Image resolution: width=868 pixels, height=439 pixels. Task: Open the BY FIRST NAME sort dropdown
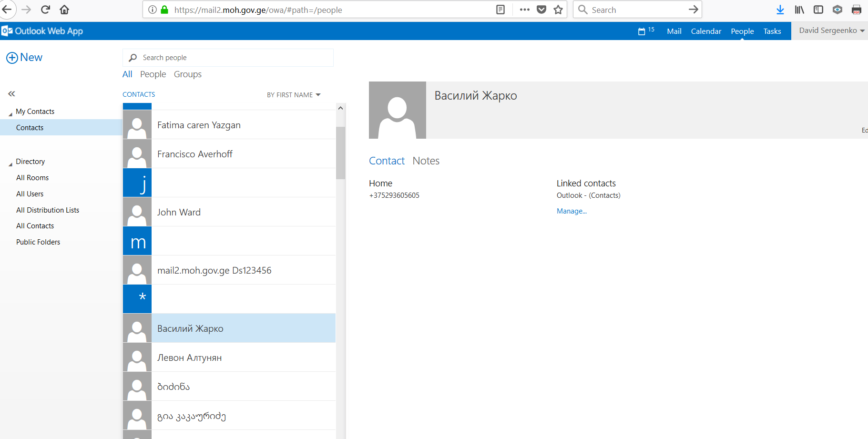point(294,95)
